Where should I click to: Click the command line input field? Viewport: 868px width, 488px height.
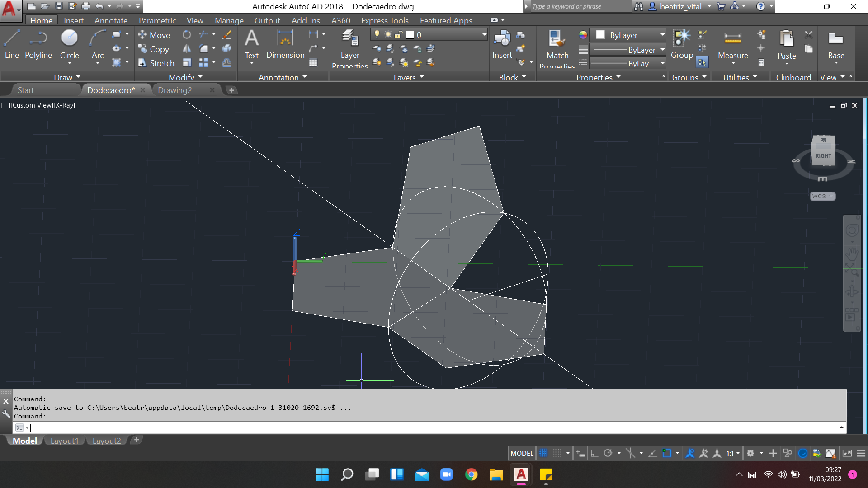click(429, 427)
